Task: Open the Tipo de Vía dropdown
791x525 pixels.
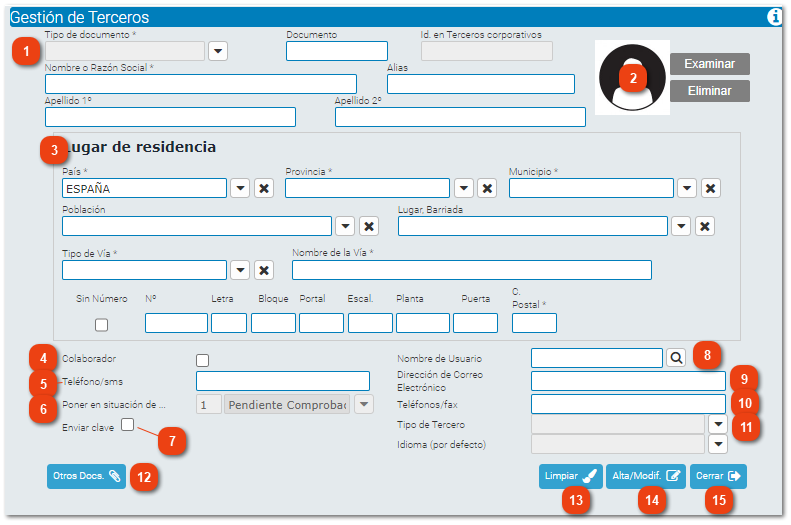Action: [240, 270]
